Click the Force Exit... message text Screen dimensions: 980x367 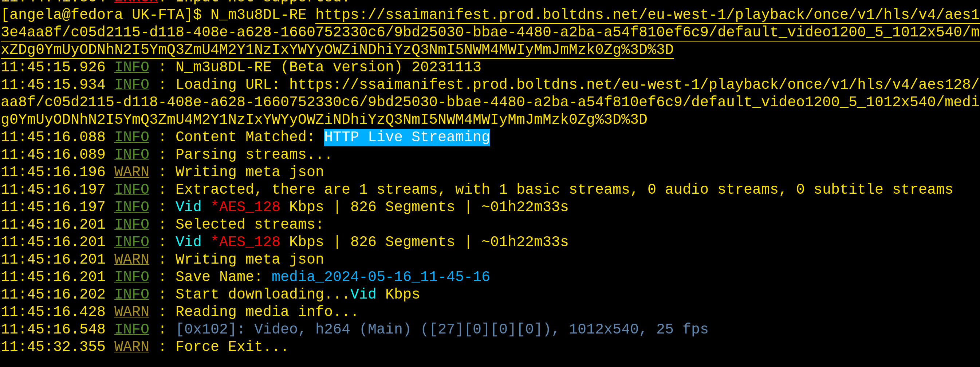(232, 347)
